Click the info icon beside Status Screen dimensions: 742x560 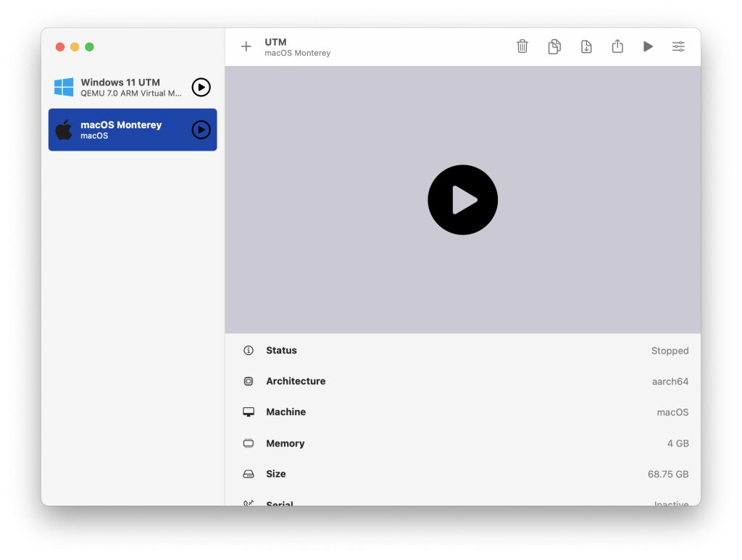[x=247, y=350]
